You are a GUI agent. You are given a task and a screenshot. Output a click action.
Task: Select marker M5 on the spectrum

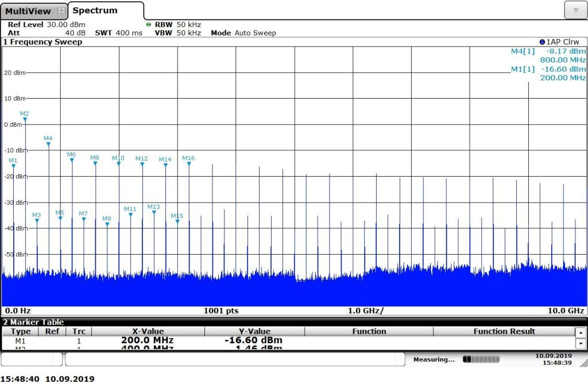coord(60,218)
